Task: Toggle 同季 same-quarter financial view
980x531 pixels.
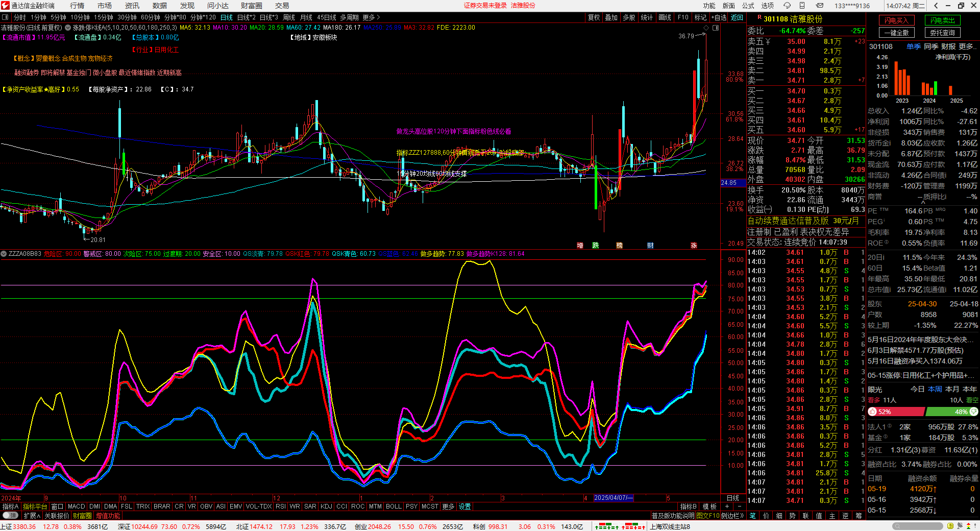Action: 931,46
